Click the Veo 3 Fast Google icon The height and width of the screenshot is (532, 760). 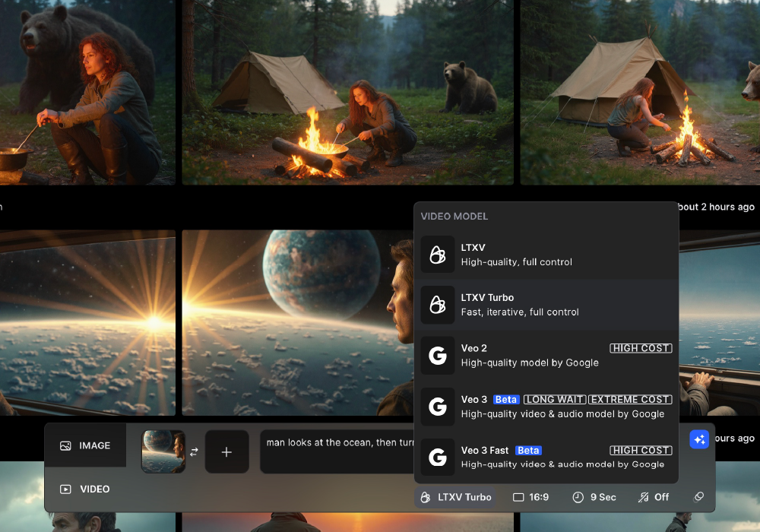[437, 457]
